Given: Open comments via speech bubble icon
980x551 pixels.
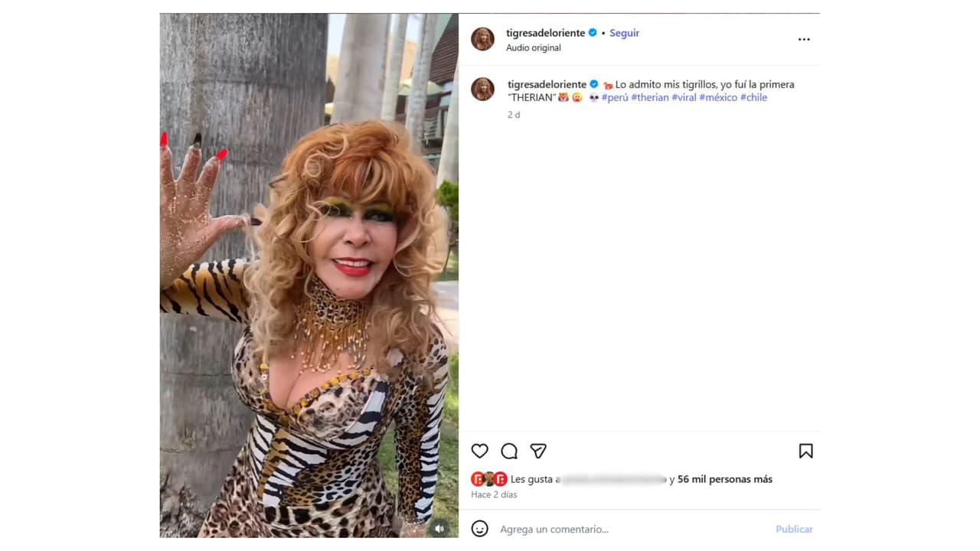Looking at the screenshot, I should 509,451.
